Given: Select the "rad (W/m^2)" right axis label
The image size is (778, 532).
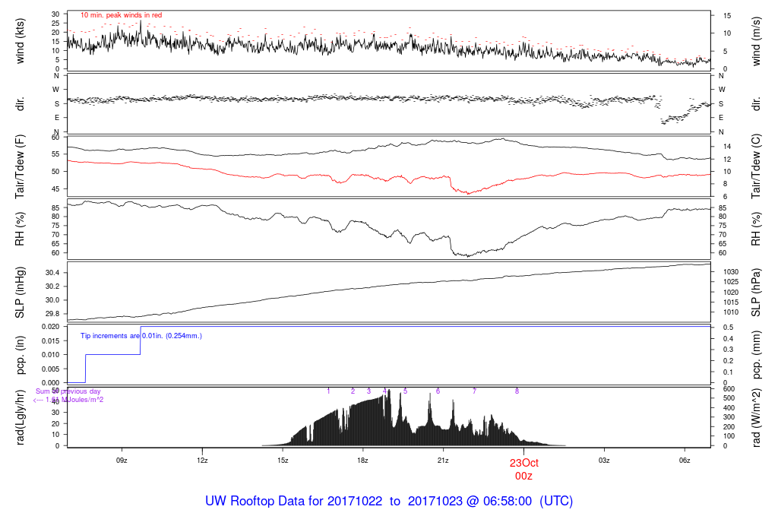Looking at the screenshot, I should 756,417.
